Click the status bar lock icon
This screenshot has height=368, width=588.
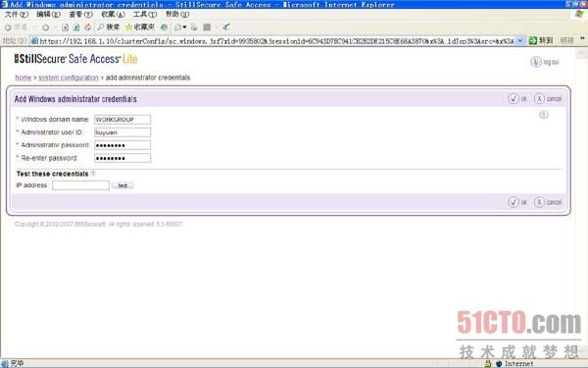coord(488,363)
